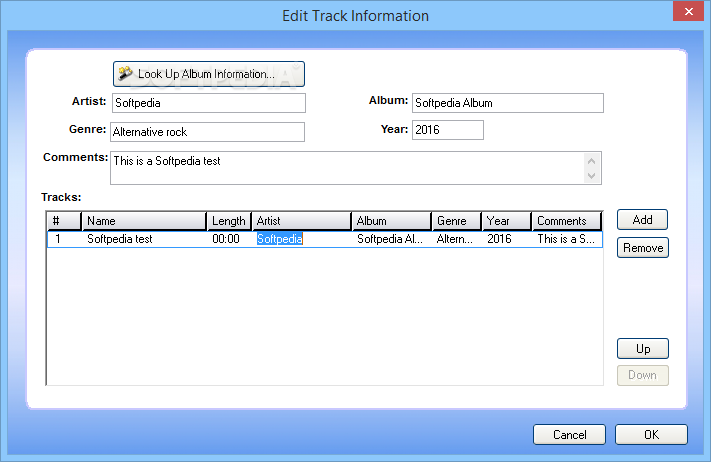
Task: Focus the Artist input field
Action: pos(209,103)
